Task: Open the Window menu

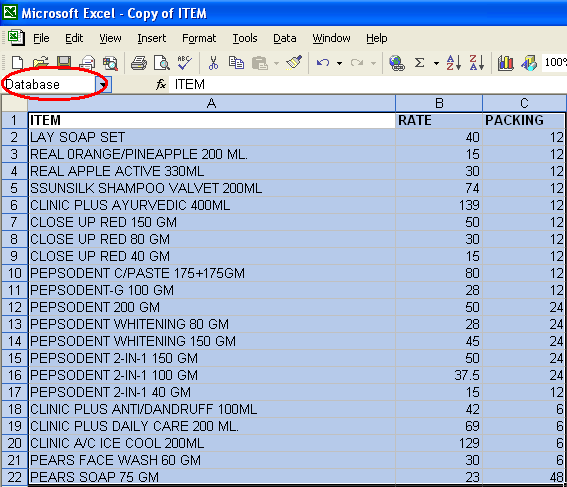Action: click(331, 38)
